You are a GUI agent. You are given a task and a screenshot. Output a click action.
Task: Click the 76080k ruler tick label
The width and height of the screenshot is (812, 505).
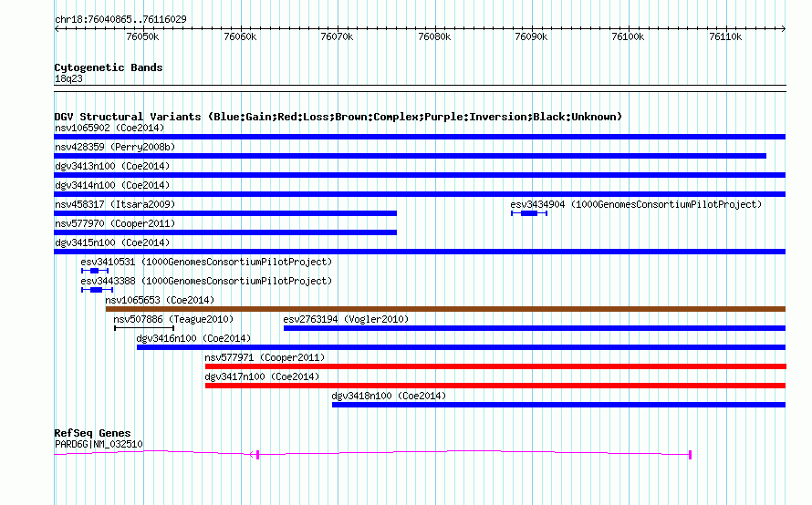[434, 36]
